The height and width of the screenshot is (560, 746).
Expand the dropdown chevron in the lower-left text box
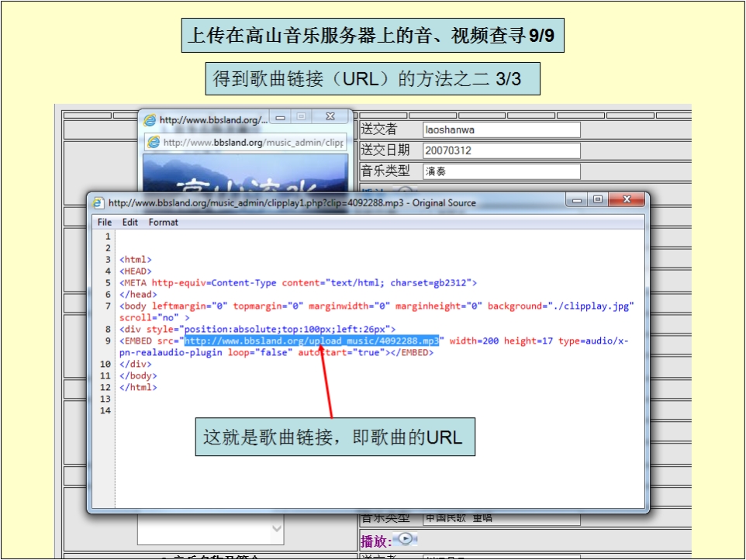(277, 528)
